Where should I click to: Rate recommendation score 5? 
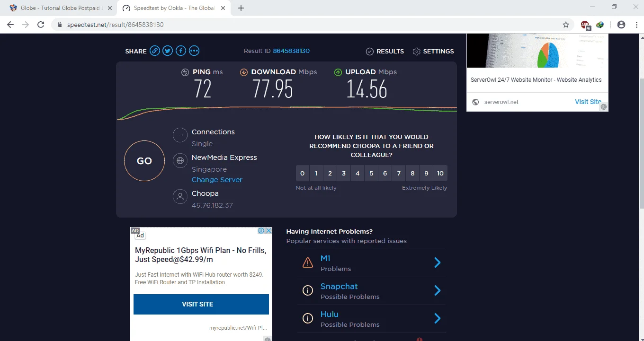tap(371, 174)
